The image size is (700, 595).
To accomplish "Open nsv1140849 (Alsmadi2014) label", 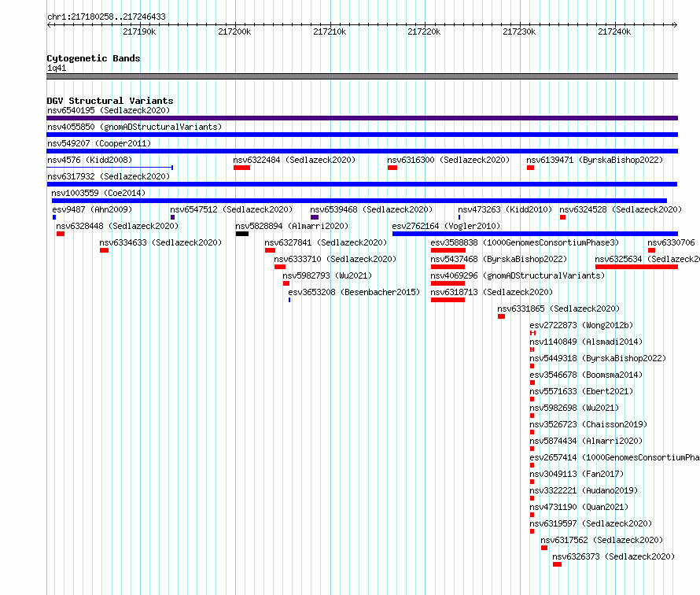I will (586, 342).
